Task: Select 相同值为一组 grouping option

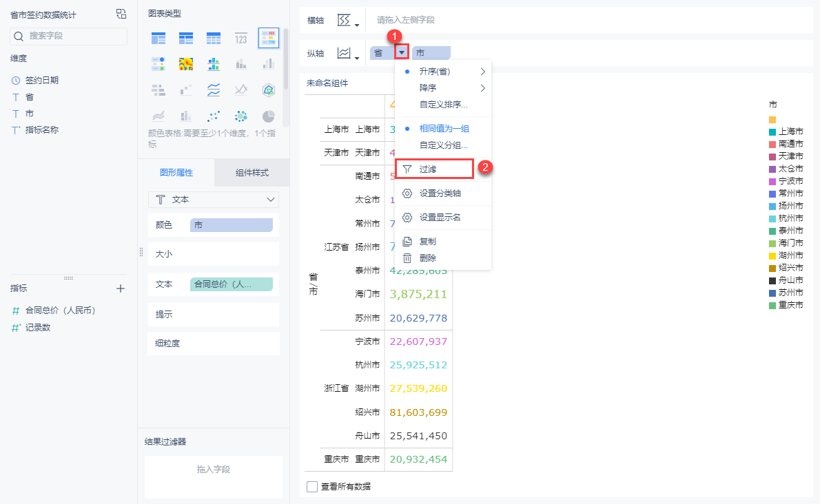Action: coord(444,129)
